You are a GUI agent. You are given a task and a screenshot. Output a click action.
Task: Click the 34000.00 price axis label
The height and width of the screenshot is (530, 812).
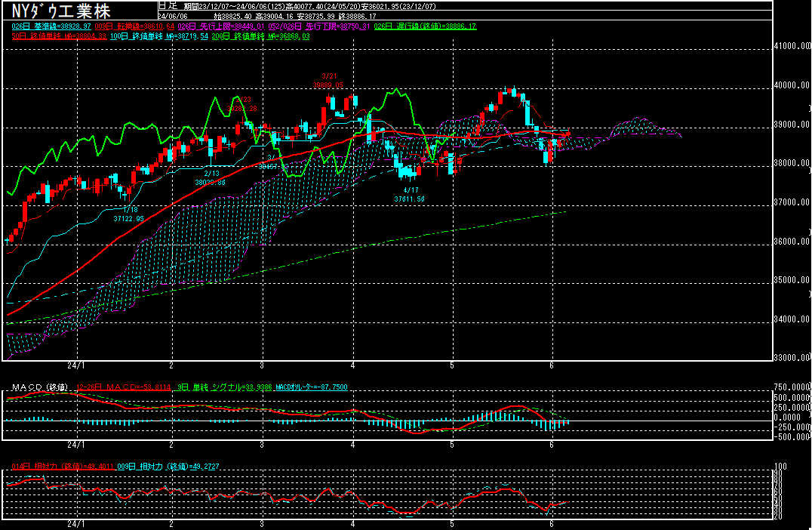792,319
